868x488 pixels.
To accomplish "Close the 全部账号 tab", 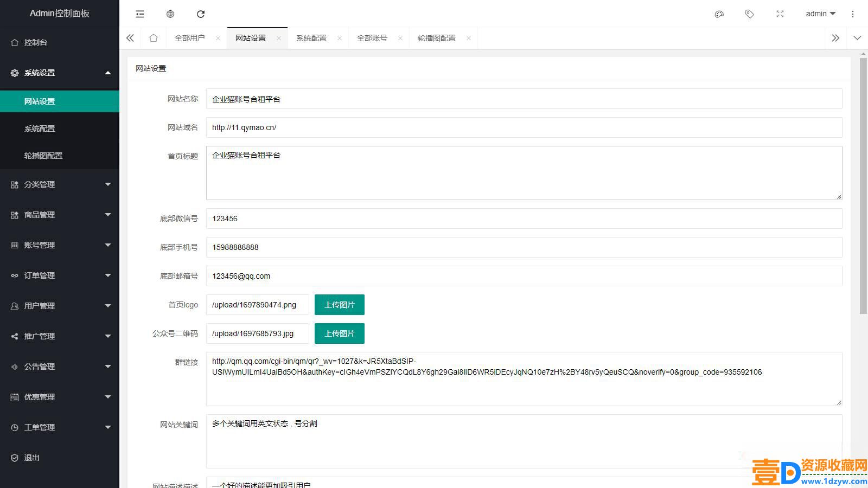I will 400,38.
